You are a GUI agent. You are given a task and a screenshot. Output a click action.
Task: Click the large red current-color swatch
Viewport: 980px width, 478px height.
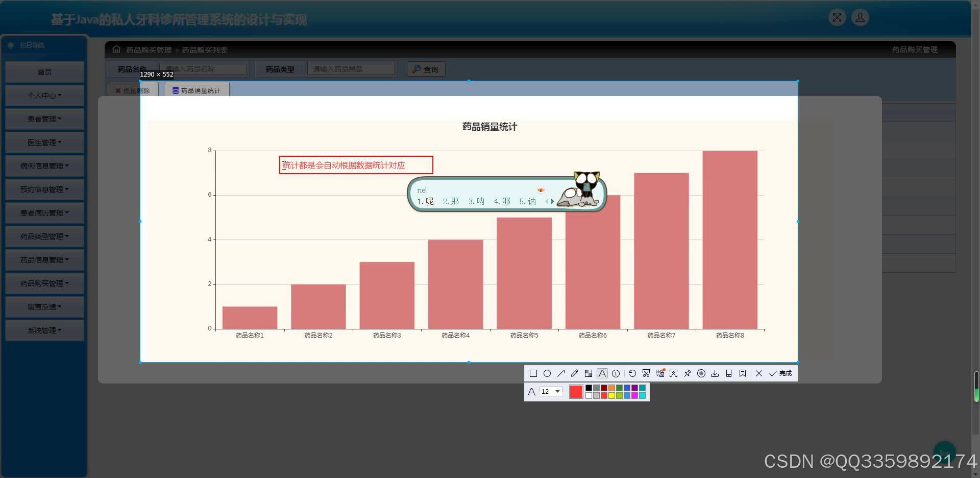576,392
